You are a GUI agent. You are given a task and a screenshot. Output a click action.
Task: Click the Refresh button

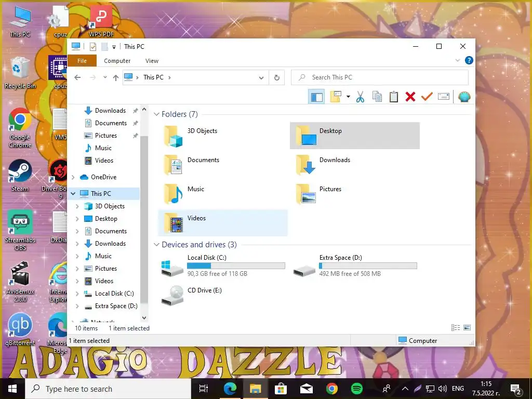pyautogui.click(x=277, y=77)
